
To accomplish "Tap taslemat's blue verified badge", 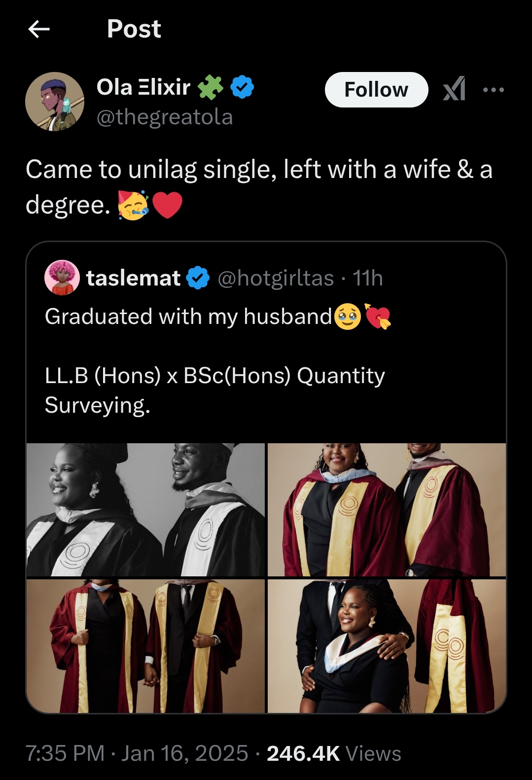I will coord(198,278).
